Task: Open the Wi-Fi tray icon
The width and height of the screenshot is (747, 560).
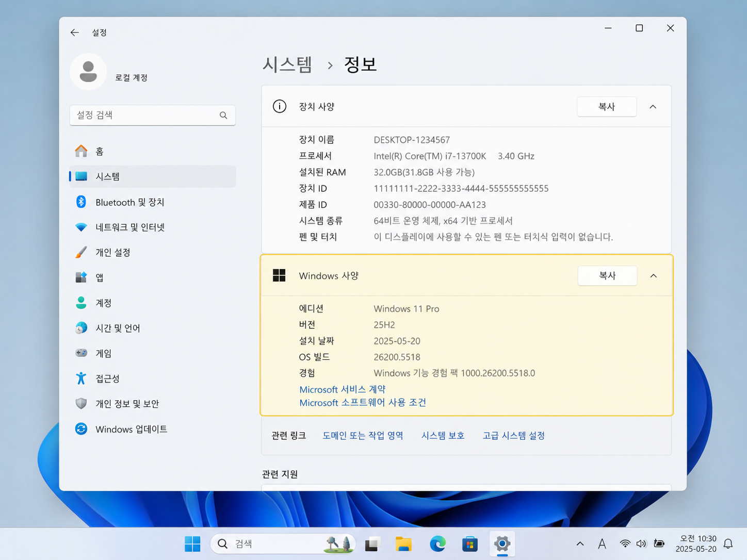Action: (x=625, y=543)
